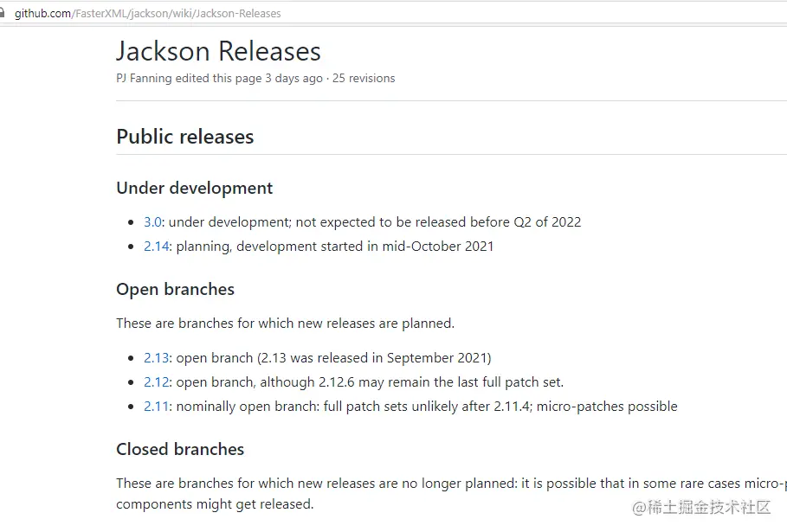Open the 2.13 branch link
This screenshot has height=532, width=787.
(156, 357)
